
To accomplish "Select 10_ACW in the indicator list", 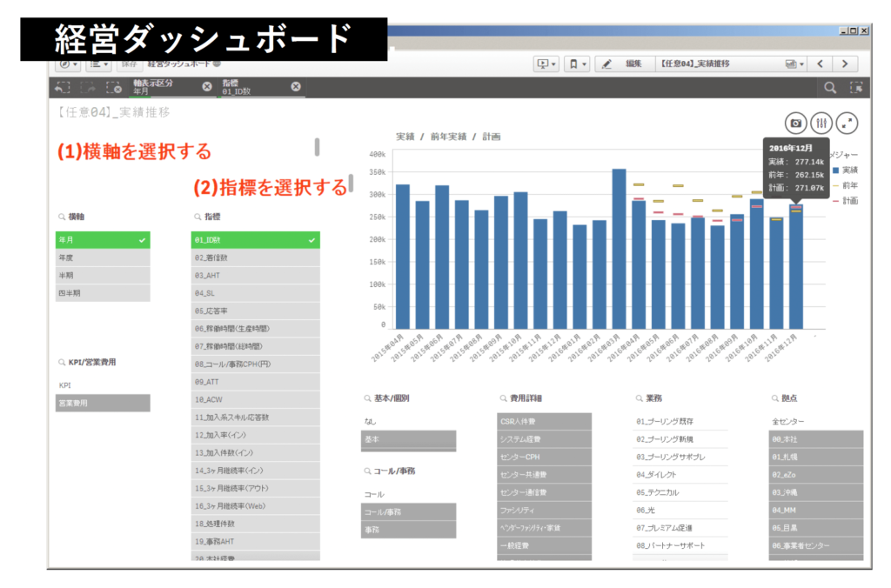I will [256, 399].
